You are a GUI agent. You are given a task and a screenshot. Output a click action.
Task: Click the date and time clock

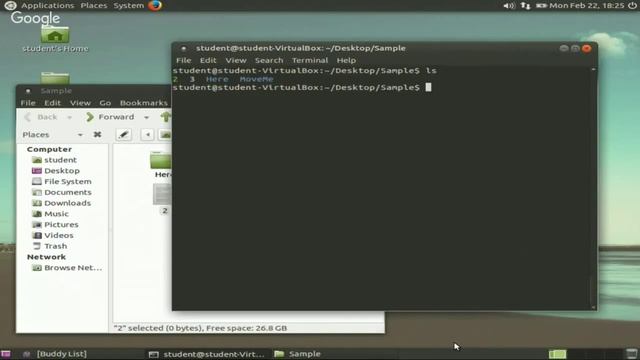587,5
